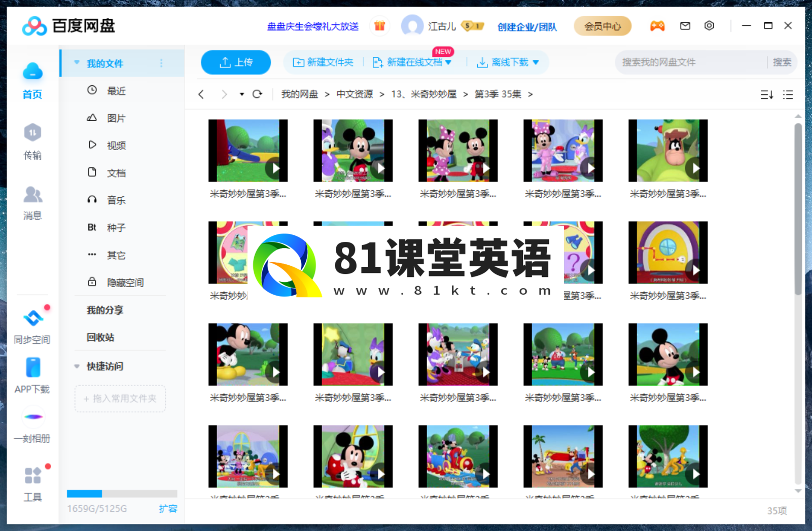Click the sort order icon

(x=767, y=94)
